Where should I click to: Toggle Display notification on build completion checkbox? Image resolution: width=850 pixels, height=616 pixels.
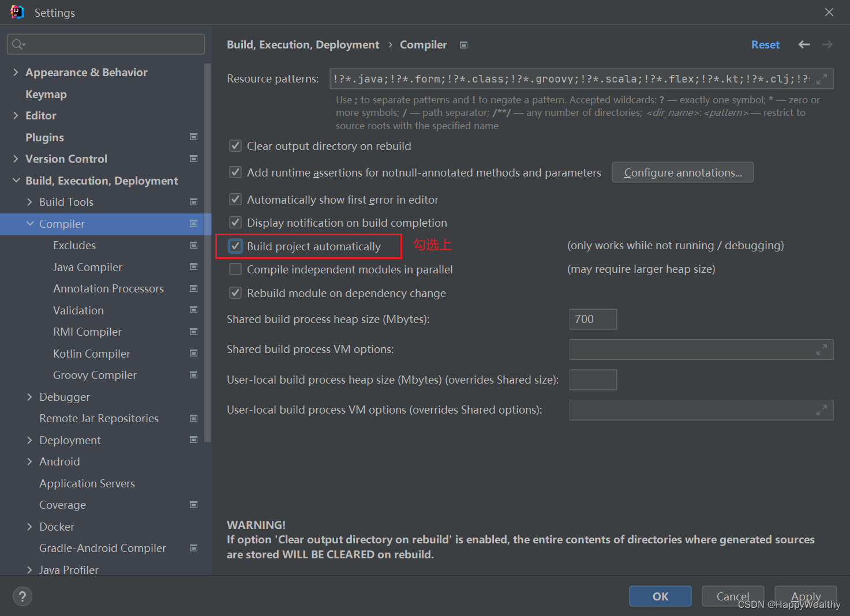(x=235, y=222)
